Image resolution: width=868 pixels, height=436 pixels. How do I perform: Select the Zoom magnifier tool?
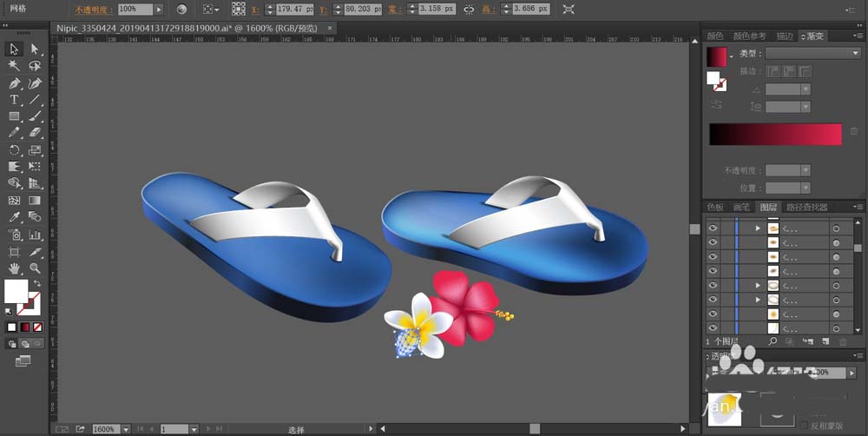pos(35,268)
